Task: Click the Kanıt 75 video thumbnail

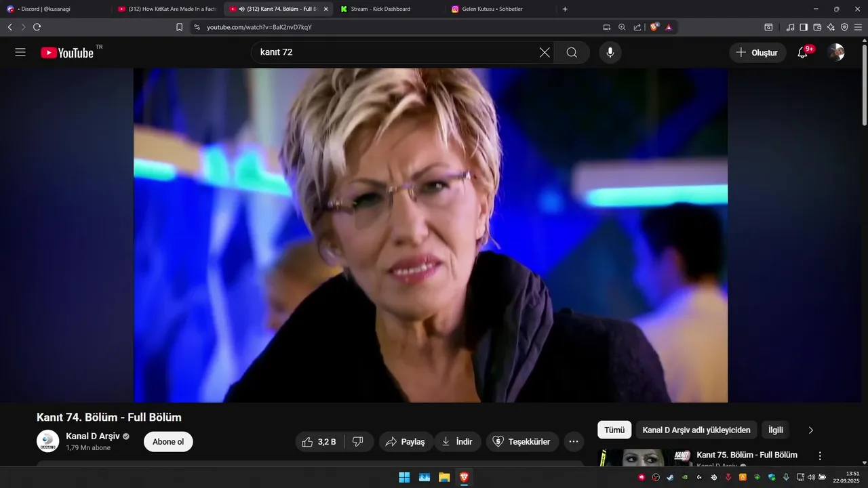Action: point(644,457)
